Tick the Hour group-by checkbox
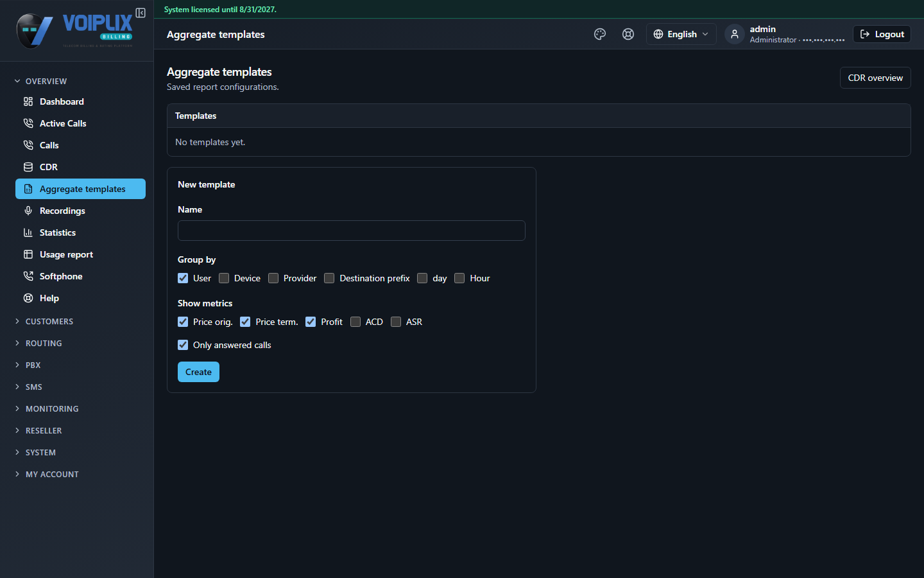924x578 pixels. coord(459,278)
